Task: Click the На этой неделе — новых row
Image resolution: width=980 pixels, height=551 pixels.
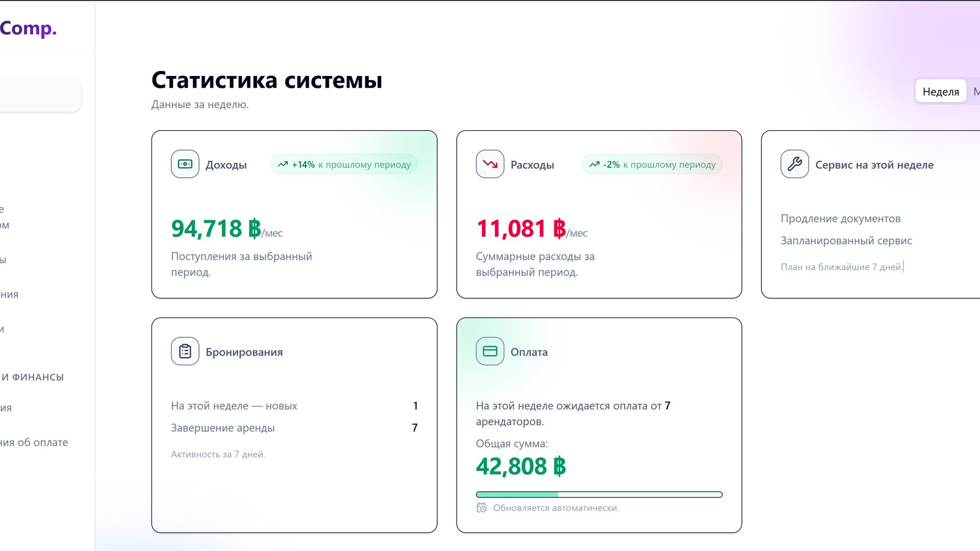Action: 295,406
